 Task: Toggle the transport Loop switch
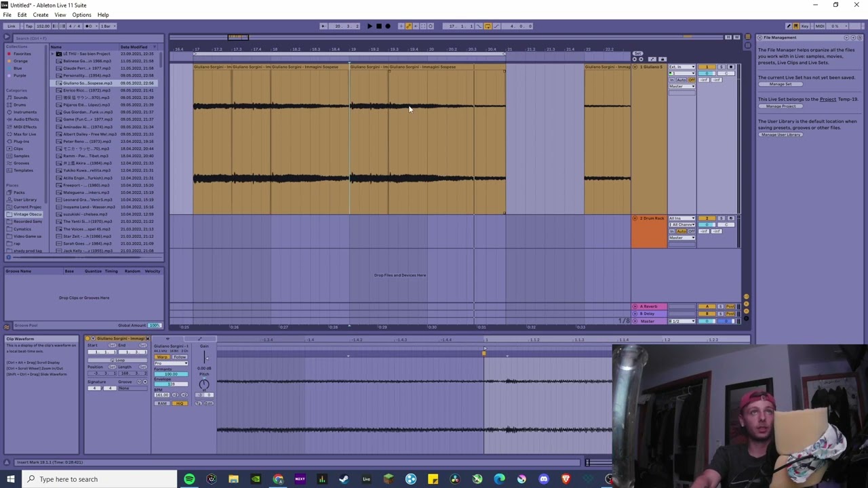click(488, 26)
